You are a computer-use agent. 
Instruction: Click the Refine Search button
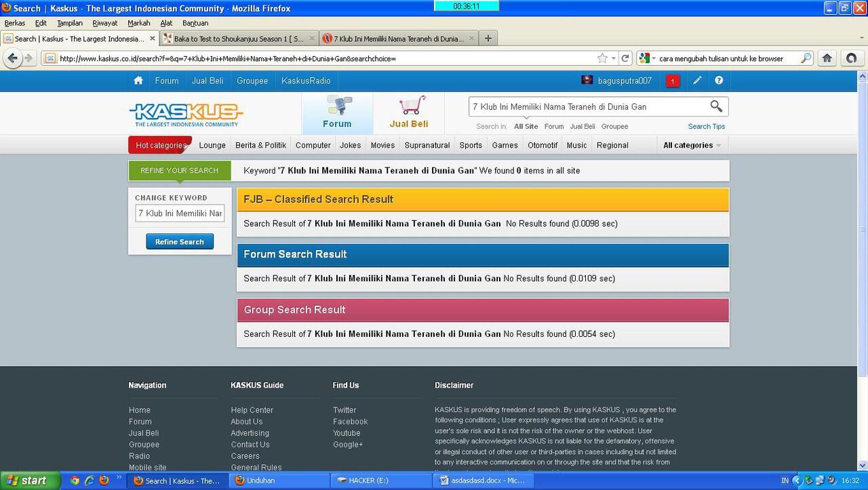(x=180, y=242)
